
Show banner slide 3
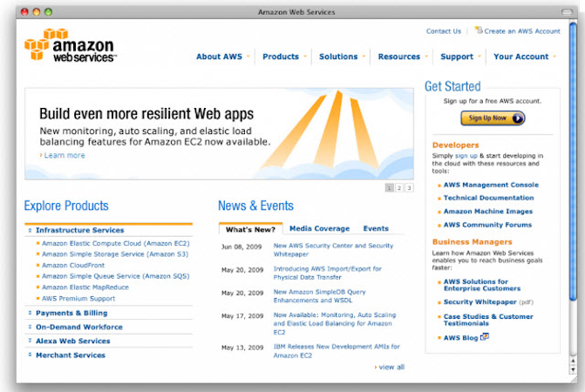pos(409,188)
